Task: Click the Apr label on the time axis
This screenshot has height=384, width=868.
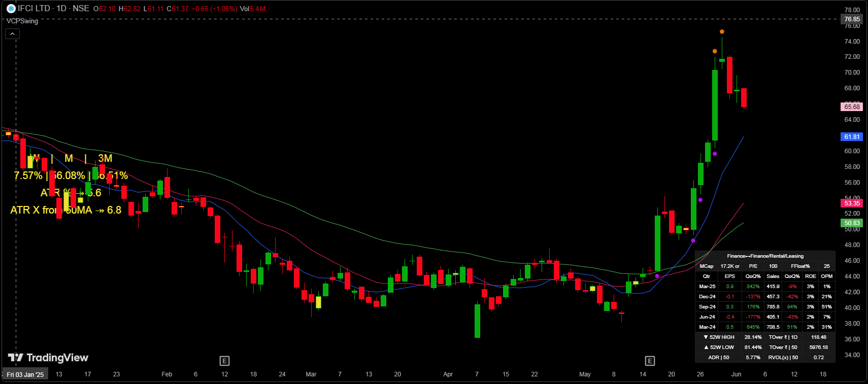Action: click(448, 374)
